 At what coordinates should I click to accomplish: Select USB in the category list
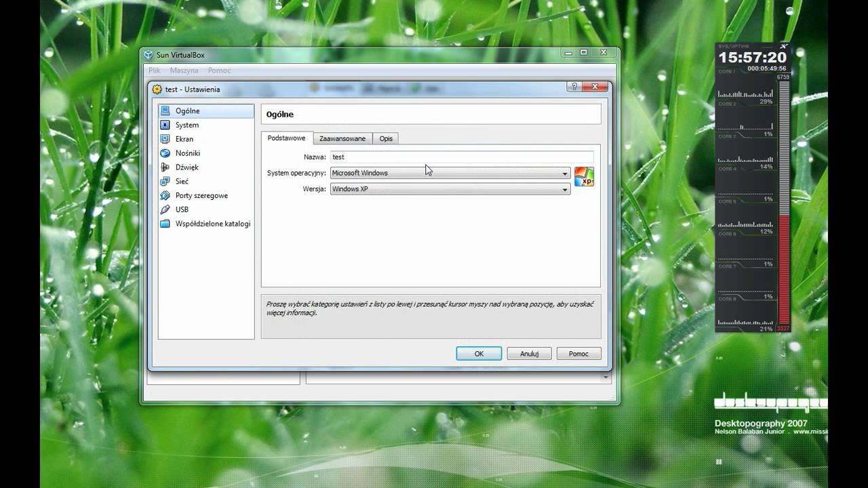182,209
